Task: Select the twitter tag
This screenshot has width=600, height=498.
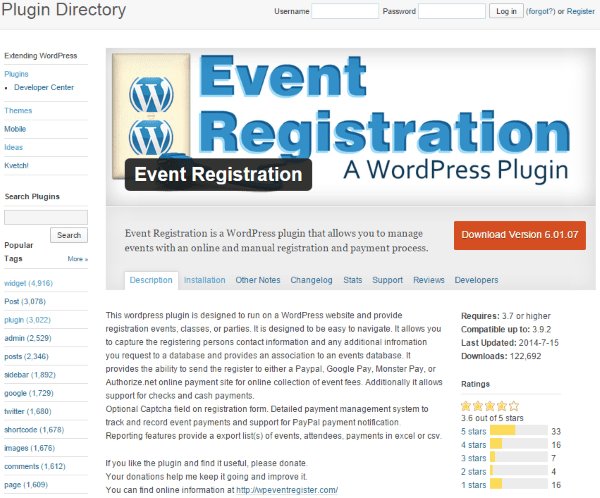Action: (x=28, y=411)
